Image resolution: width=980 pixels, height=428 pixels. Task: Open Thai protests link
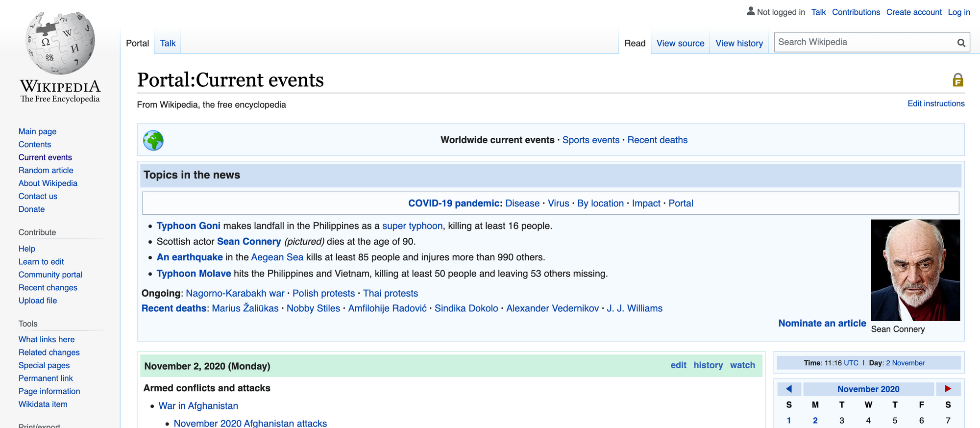(x=391, y=293)
